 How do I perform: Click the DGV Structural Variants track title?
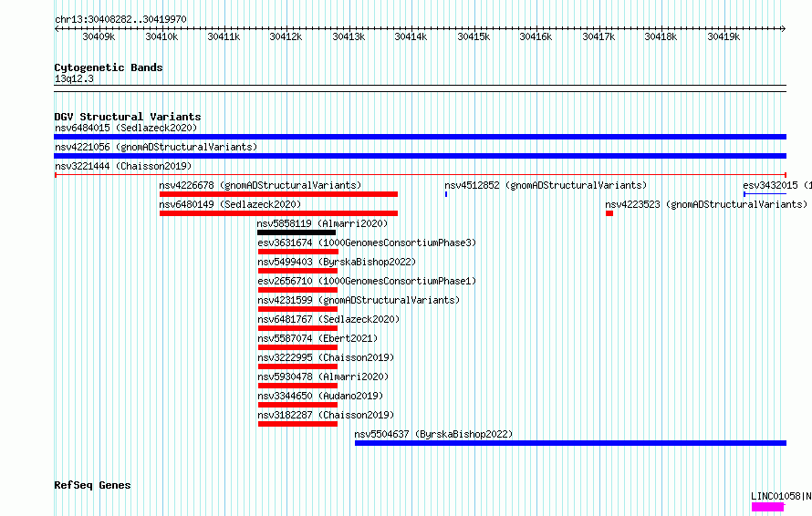(x=128, y=117)
